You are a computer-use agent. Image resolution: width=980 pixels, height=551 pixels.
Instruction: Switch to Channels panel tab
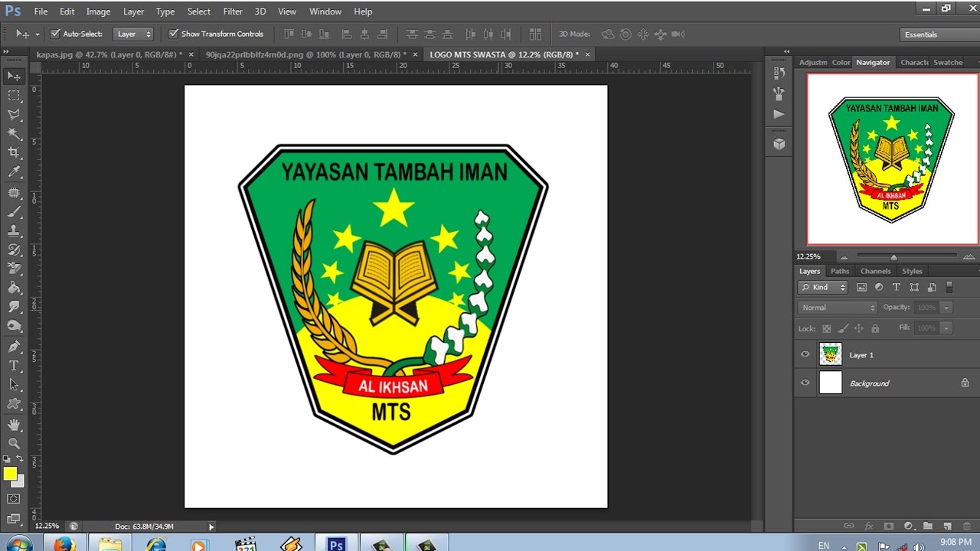(x=875, y=271)
